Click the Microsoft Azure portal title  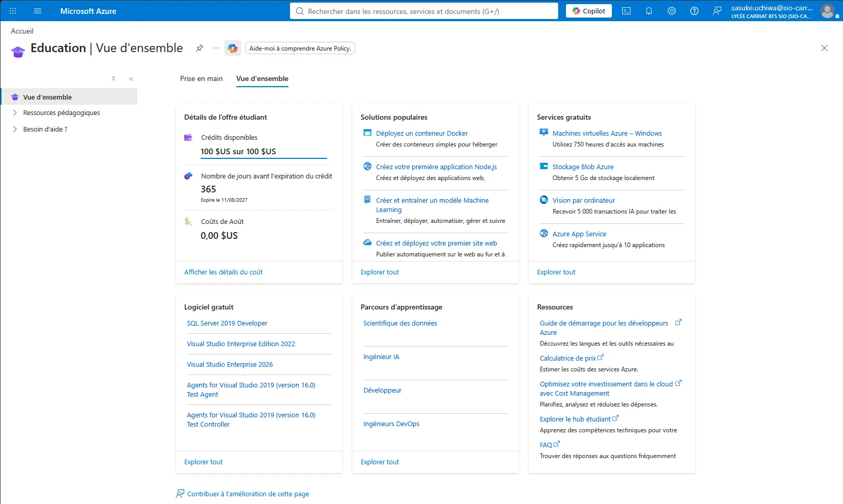click(88, 11)
